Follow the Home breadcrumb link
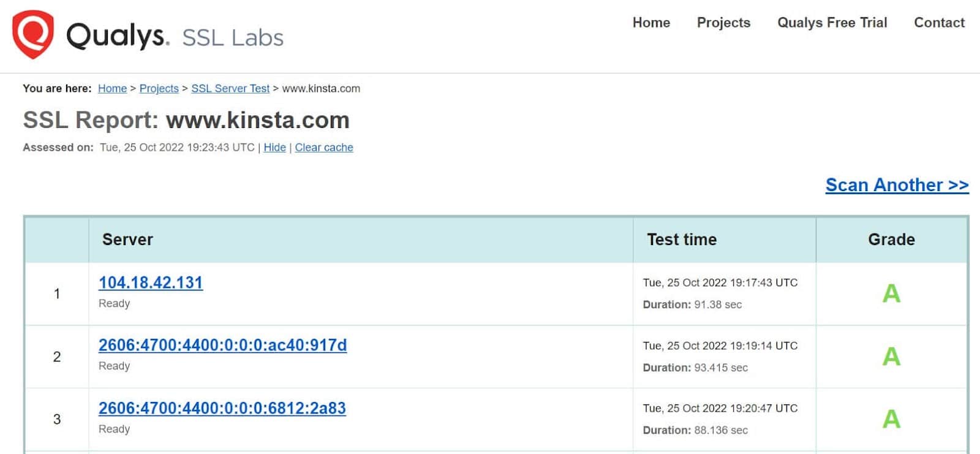980x454 pixels. pos(112,88)
